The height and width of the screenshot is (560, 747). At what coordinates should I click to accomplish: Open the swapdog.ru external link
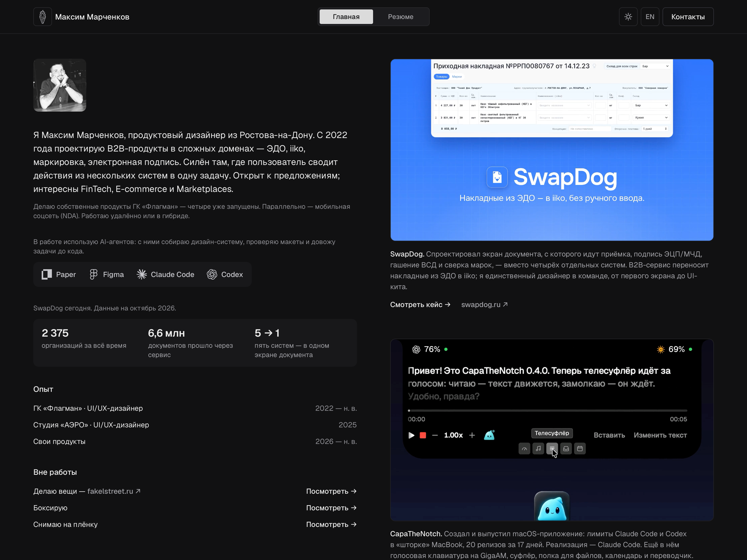pyautogui.click(x=484, y=304)
